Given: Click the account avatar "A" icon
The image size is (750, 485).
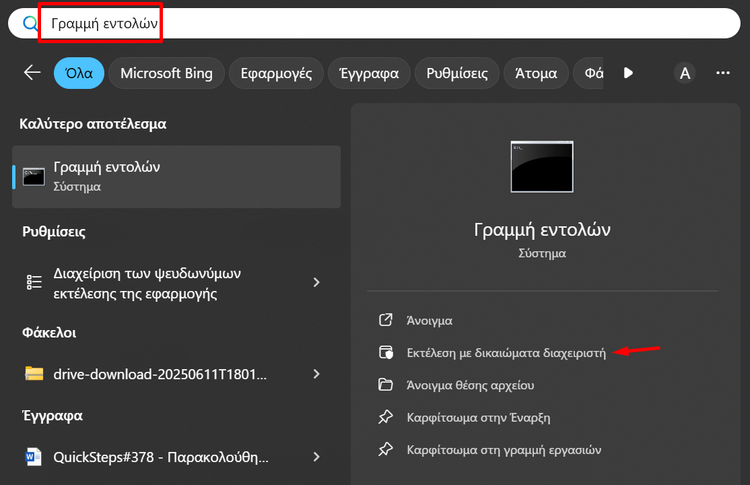Looking at the screenshot, I should [685, 73].
